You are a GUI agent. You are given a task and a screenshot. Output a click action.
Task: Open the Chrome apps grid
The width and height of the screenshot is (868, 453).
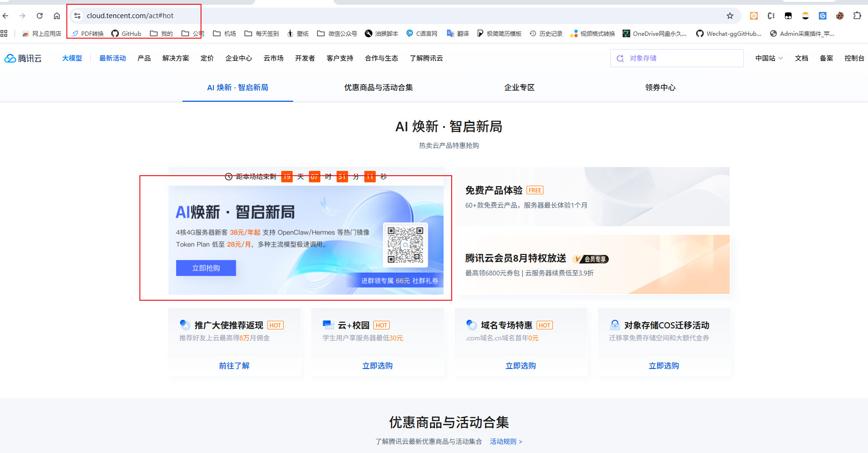(4, 33)
